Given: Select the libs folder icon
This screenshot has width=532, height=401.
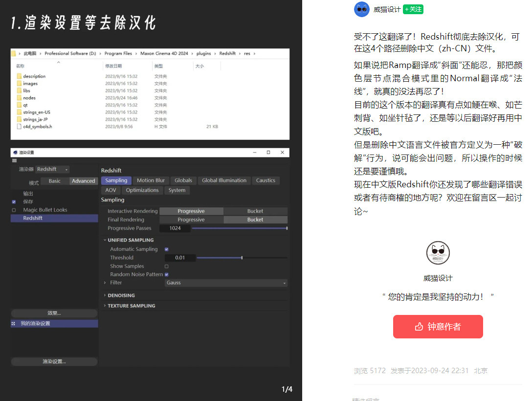Looking at the screenshot, I should 19,90.
